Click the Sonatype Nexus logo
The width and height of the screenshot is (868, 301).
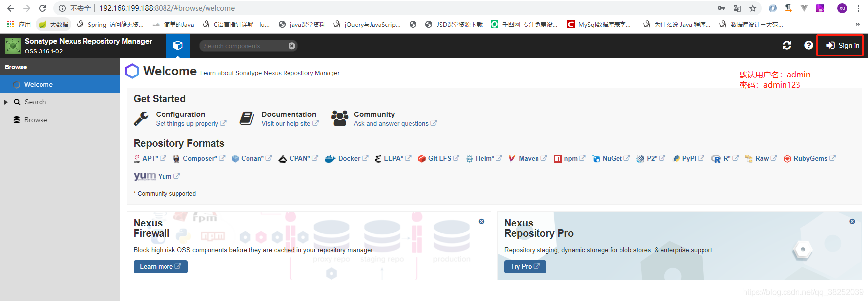click(13, 46)
